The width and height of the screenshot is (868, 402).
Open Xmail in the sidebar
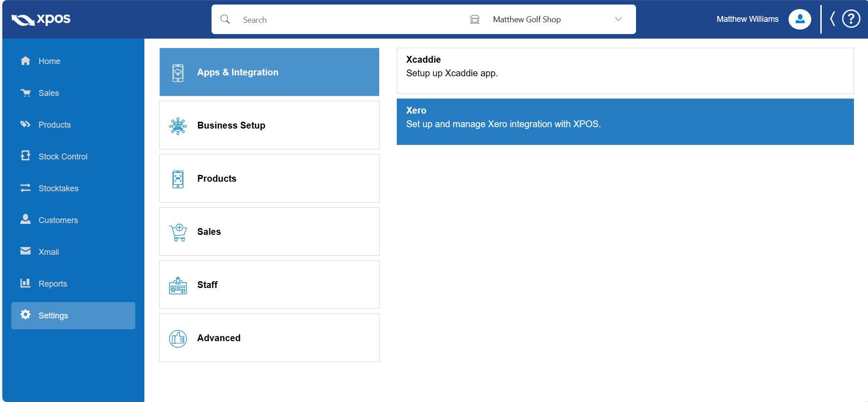point(73,252)
